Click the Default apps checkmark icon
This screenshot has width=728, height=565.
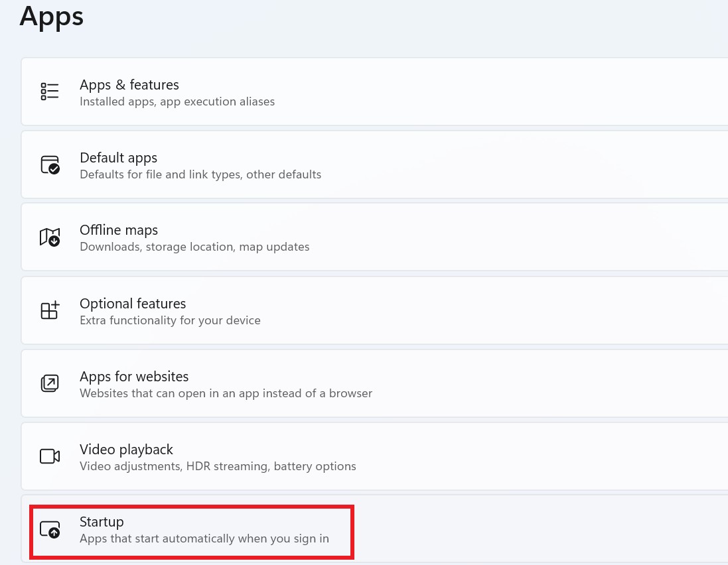point(50,164)
